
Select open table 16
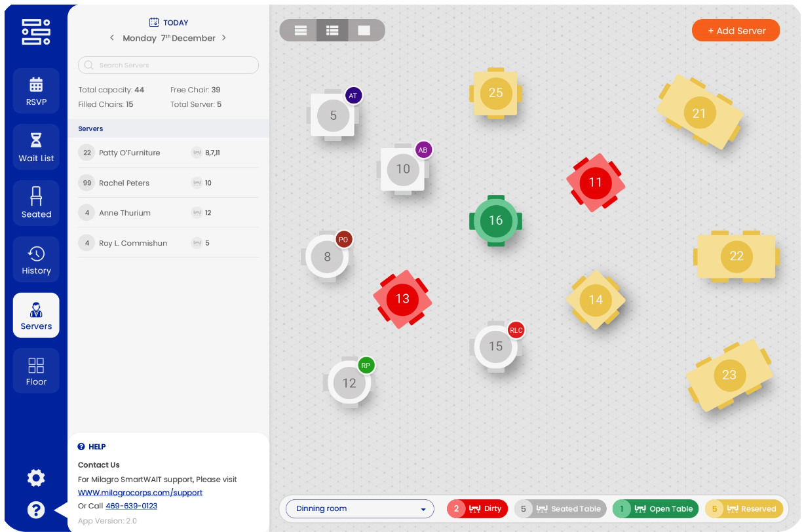pos(495,221)
